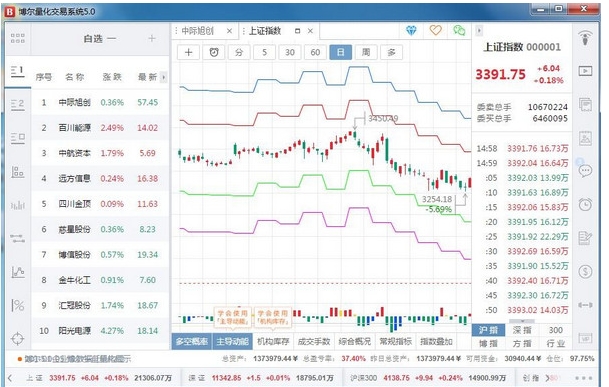
Task: Open the notes edit icon on right sidebar
Action: tap(585, 238)
